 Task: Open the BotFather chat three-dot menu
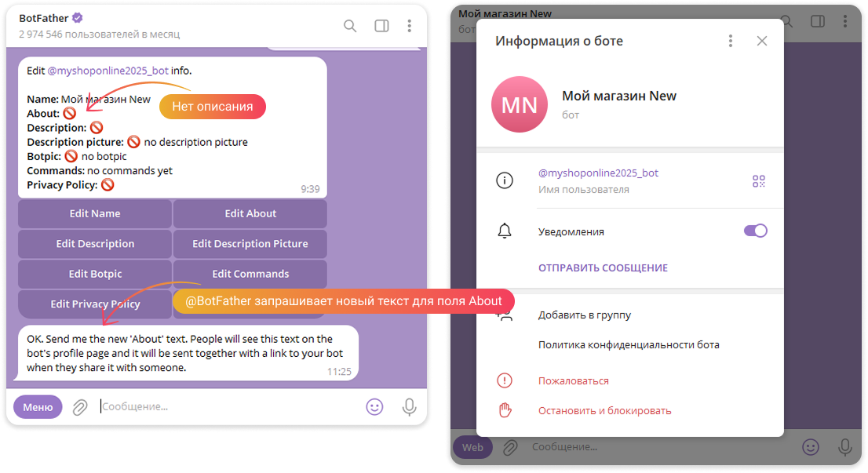coord(410,26)
